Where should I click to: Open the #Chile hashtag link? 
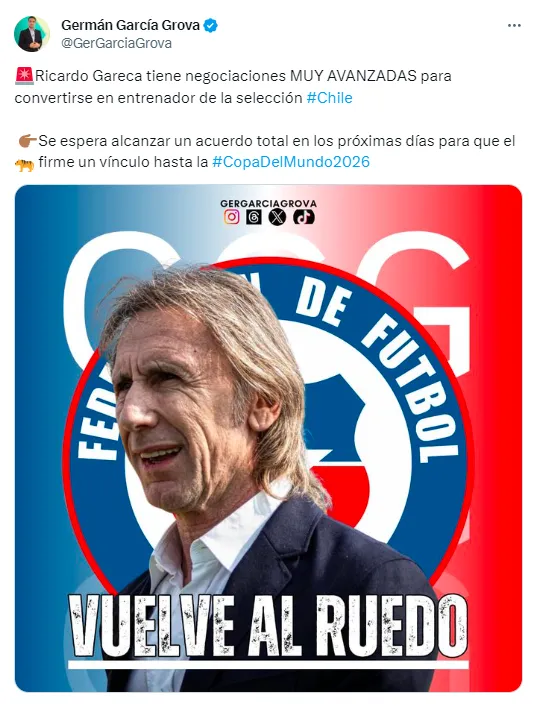tap(330, 98)
